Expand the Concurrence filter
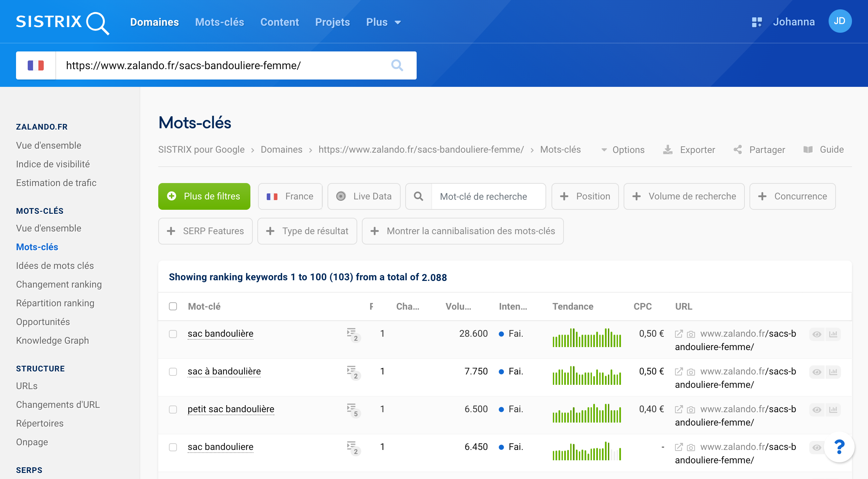The image size is (868, 479). (793, 196)
